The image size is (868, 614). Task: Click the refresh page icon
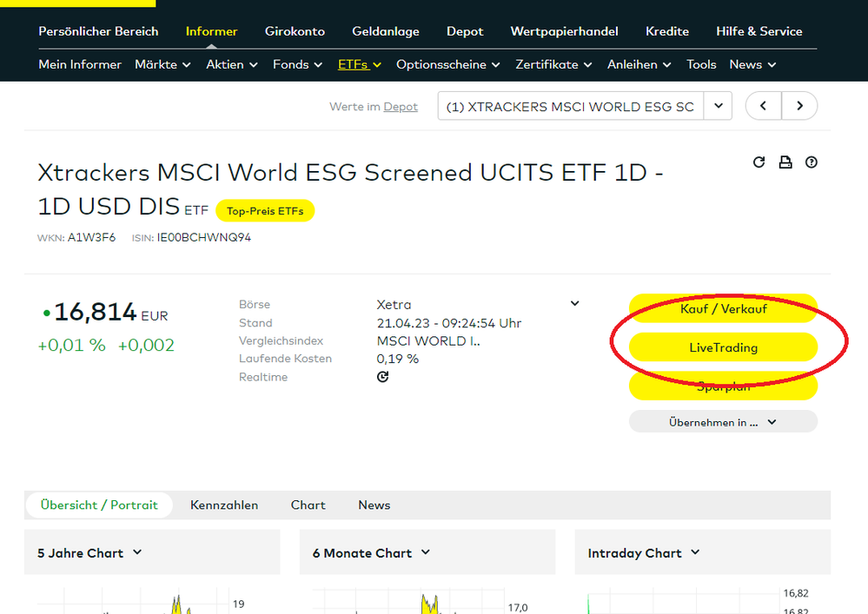[x=759, y=162]
